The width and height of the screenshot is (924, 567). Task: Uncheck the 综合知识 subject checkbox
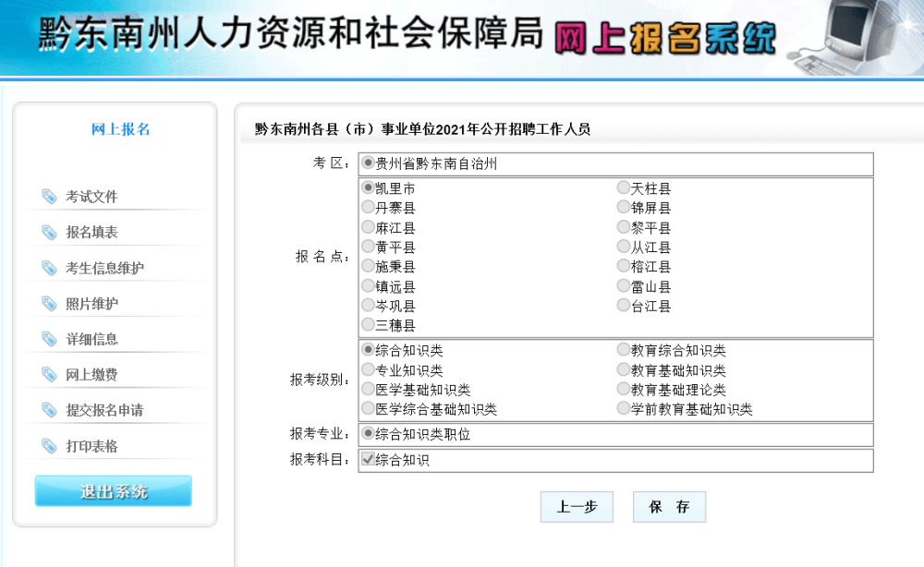point(368,459)
